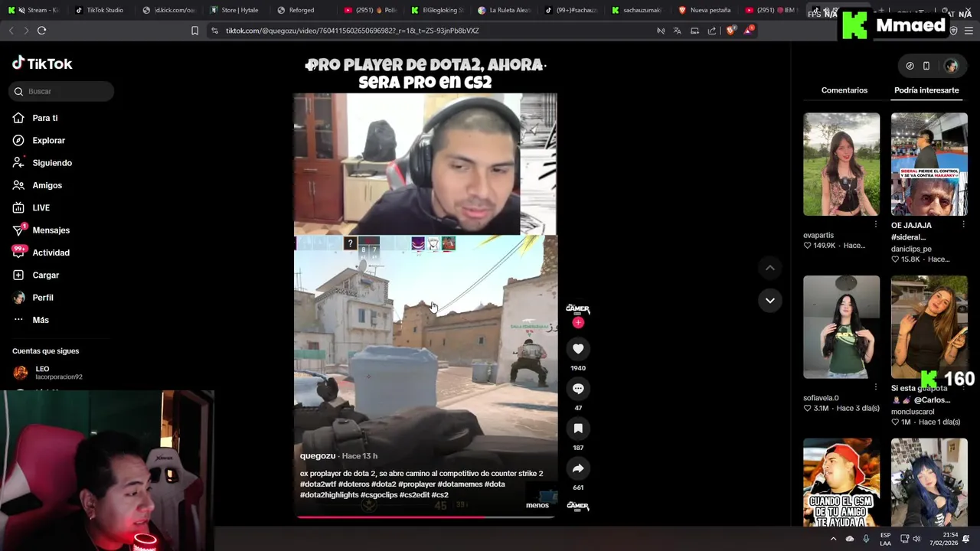Switch to the sachauzumaki browser tab

point(639,10)
